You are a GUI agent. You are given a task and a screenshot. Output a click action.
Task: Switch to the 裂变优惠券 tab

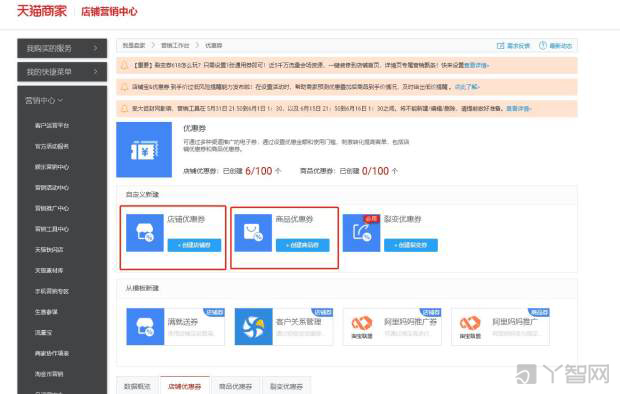click(x=286, y=386)
